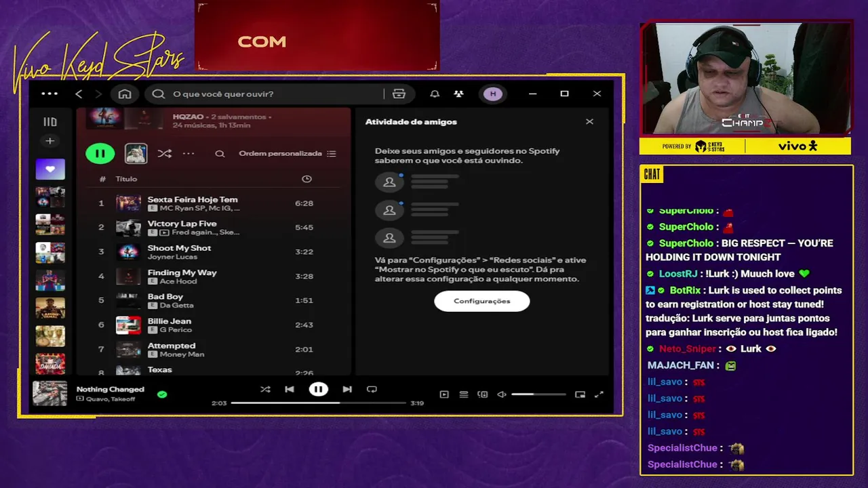Click the duration clock column header
Viewport: 868px width, 488px height.
tap(307, 179)
